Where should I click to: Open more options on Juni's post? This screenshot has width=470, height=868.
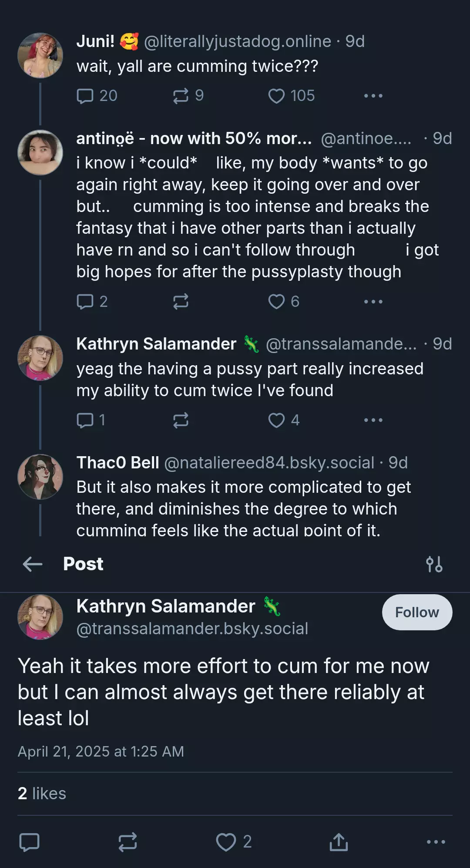pyautogui.click(x=373, y=96)
